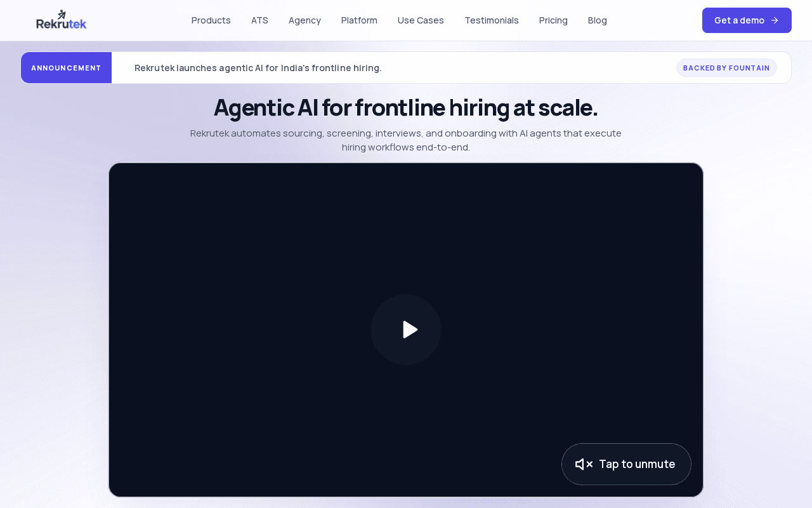Tap to unmute the video
The image size is (812, 508).
click(x=626, y=464)
